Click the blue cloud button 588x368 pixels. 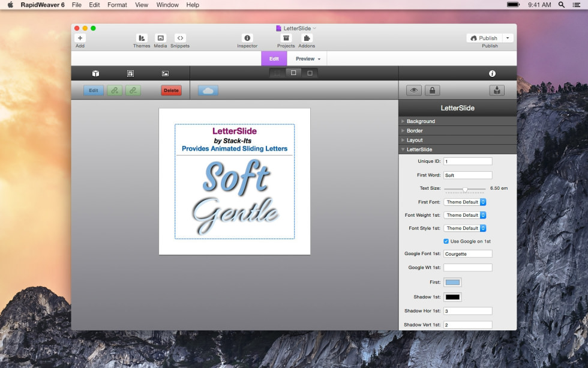(208, 91)
